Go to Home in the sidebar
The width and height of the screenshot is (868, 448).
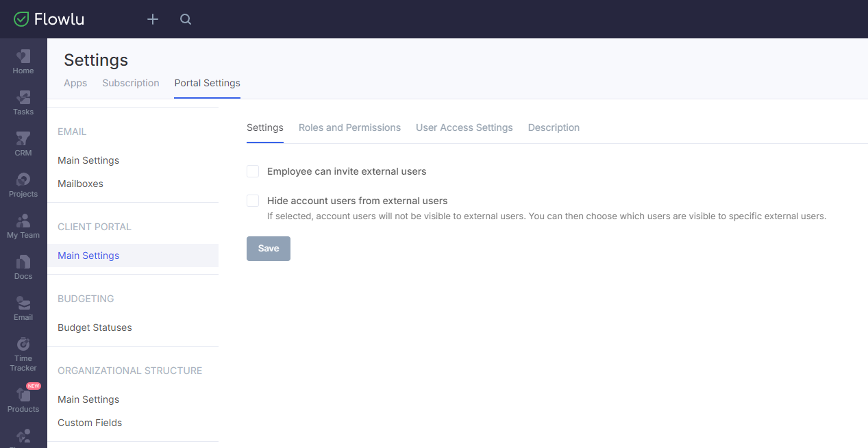click(x=23, y=62)
